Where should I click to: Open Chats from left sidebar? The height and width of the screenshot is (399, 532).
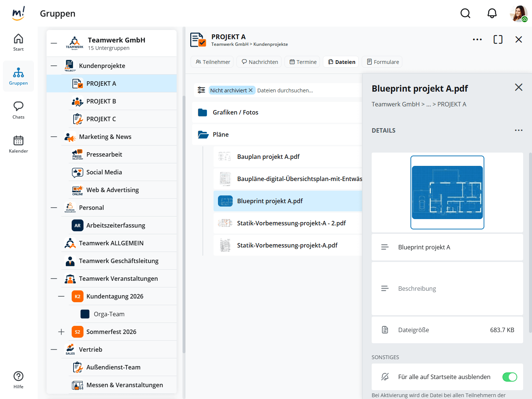(18, 110)
